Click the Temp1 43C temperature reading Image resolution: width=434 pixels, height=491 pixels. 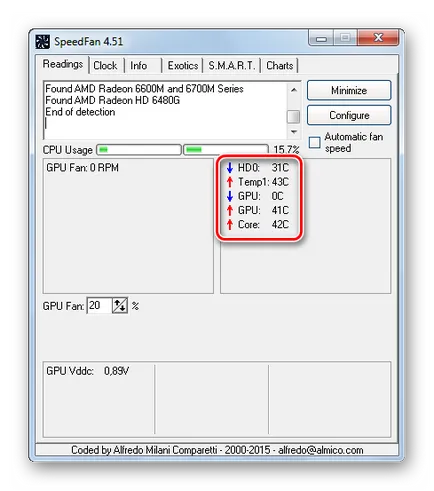tap(263, 182)
